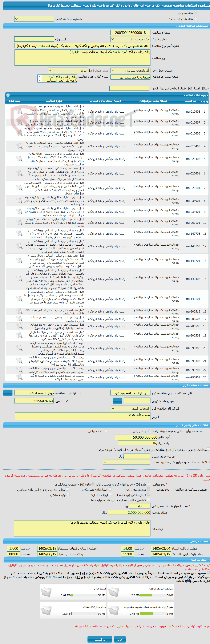
Task: Click size bar of اسناد فنی
Action: pyautogui.click(x=84, y=595)
